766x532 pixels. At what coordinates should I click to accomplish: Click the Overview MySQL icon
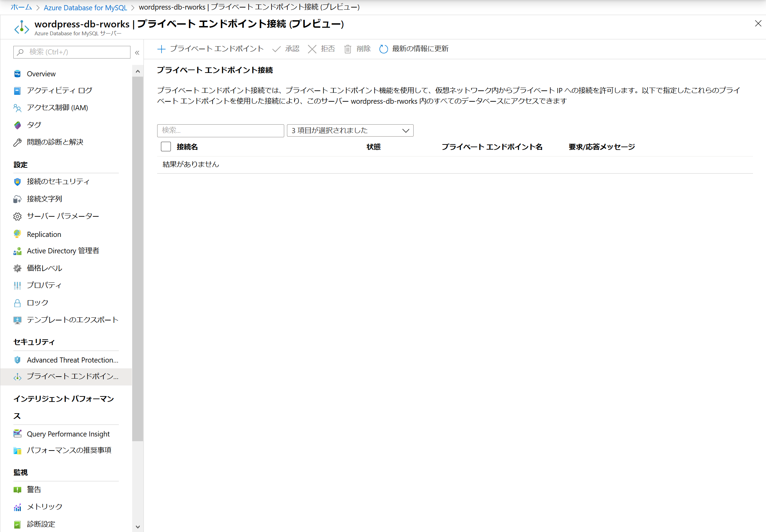[x=17, y=74]
